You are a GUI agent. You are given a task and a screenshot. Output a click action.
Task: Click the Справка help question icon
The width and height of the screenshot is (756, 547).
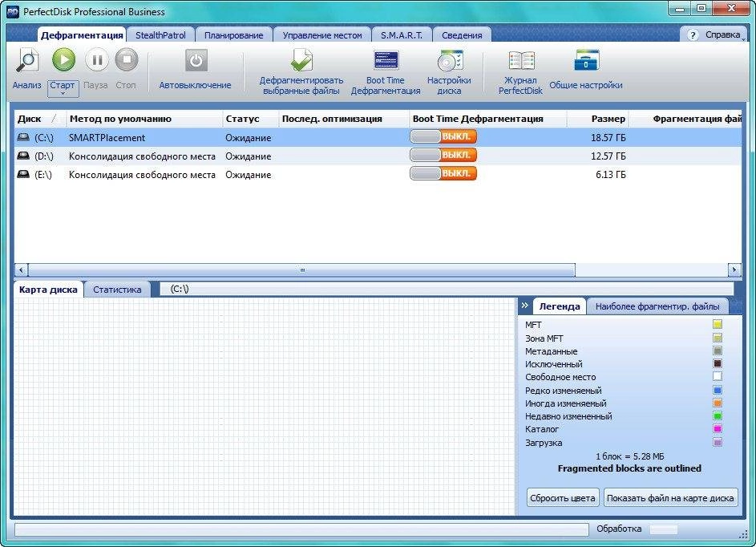[693, 35]
